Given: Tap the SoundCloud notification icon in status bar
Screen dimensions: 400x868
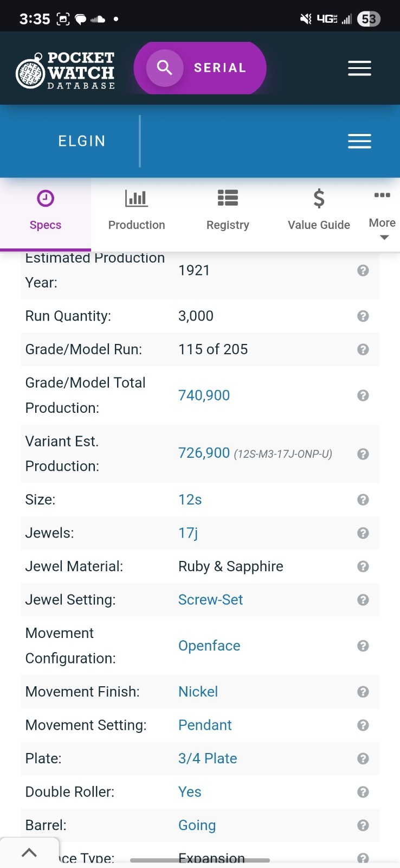Looking at the screenshot, I should point(98,20).
